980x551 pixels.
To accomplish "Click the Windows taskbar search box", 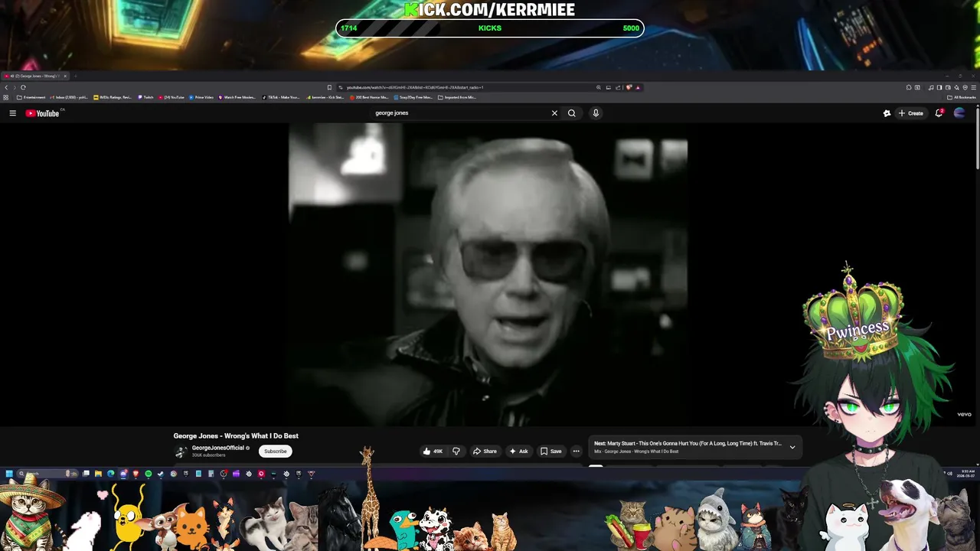I will click(x=47, y=474).
